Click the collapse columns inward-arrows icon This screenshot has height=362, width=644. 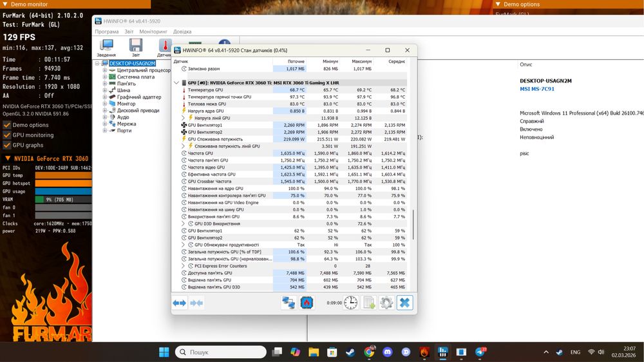(196, 303)
